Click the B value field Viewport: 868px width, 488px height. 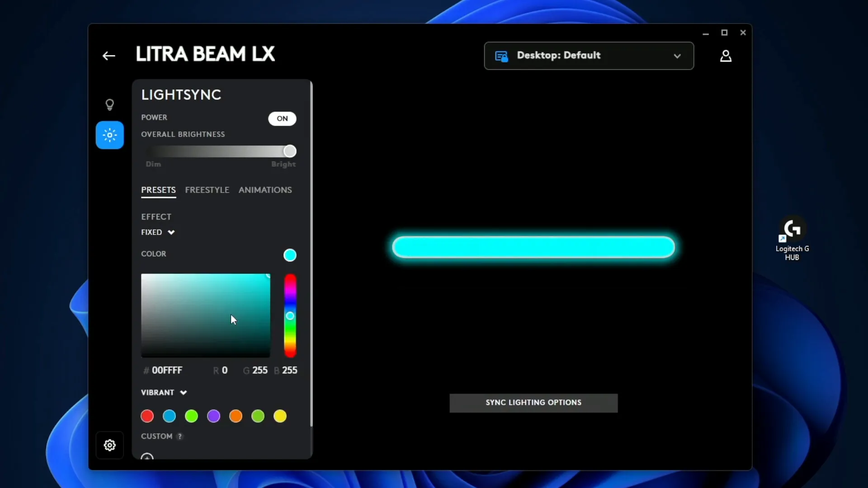pyautogui.click(x=289, y=371)
